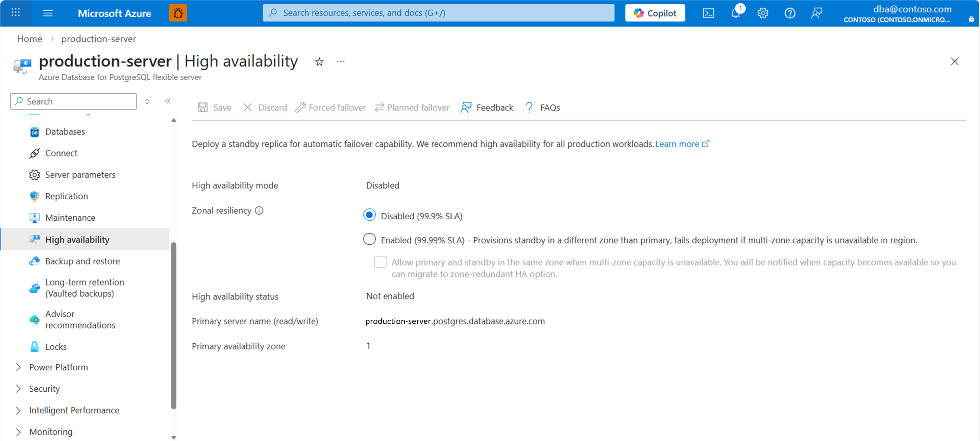Image resolution: width=980 pixels, height=441 pixels.
Task: Open the app launcher waffle icon
Action: click(16, 13)
